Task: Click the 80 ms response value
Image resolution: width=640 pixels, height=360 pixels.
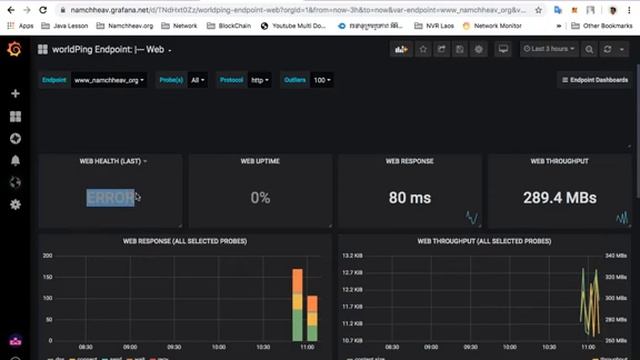Action: (409, 198)
